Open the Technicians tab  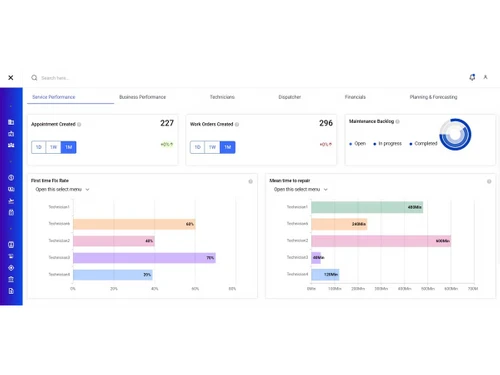click(x=222, y=97)
